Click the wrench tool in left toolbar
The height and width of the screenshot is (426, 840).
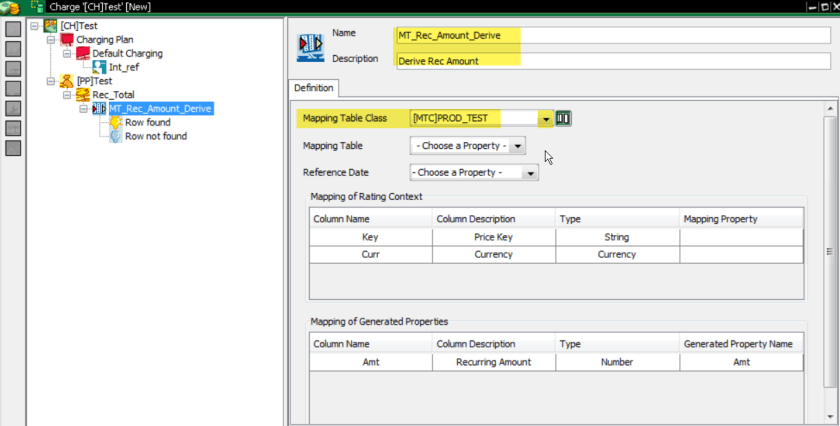(13, 109)
